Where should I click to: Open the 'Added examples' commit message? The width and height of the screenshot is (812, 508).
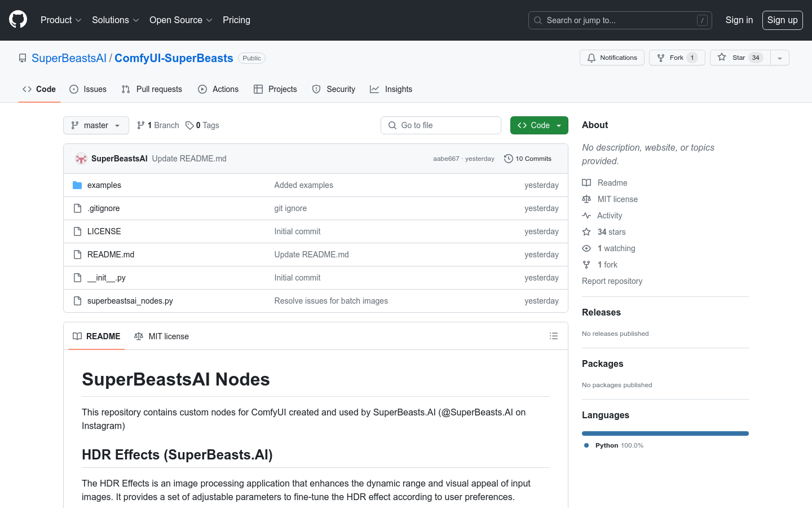(303, 185)
